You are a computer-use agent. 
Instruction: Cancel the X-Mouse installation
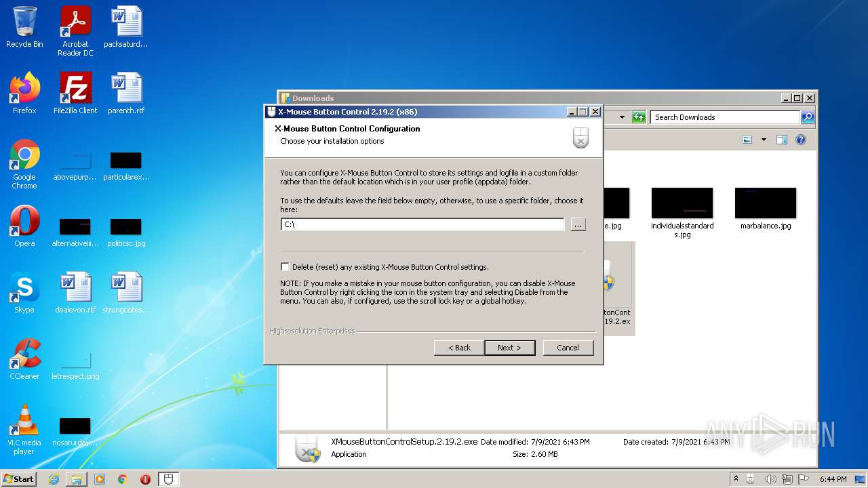(568, 348)
